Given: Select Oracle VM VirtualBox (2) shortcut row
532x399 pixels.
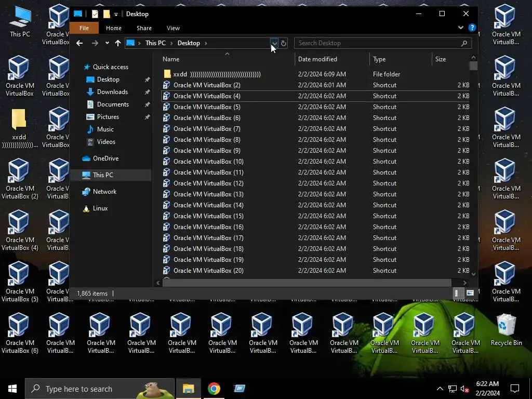Looking at the screenshot, I should coord(315,85).
